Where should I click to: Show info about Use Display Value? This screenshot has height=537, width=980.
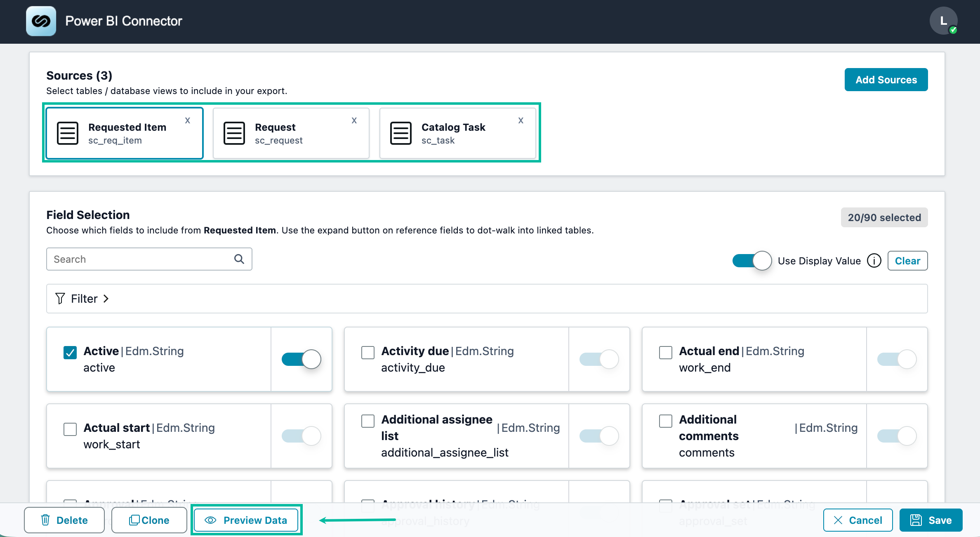coord(874,261)
